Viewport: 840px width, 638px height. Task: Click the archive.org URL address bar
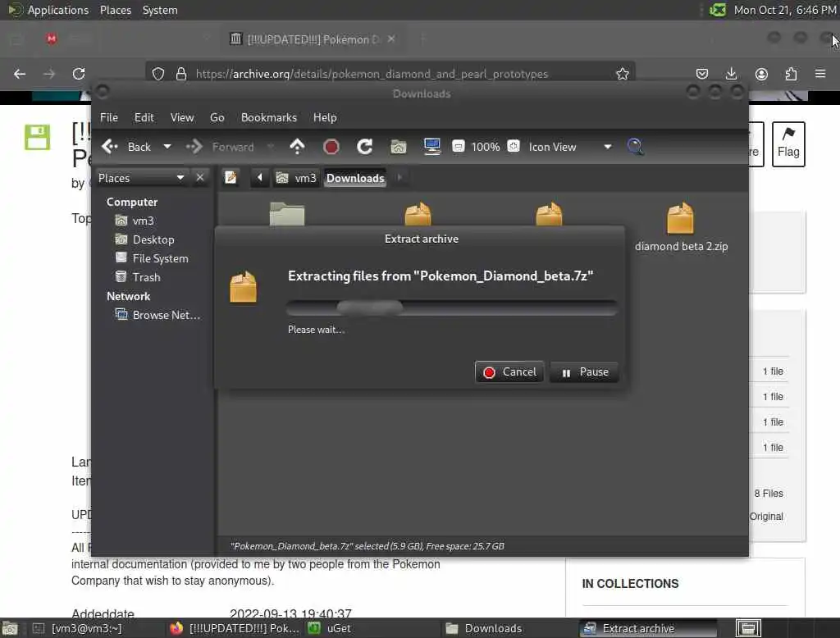372,74
